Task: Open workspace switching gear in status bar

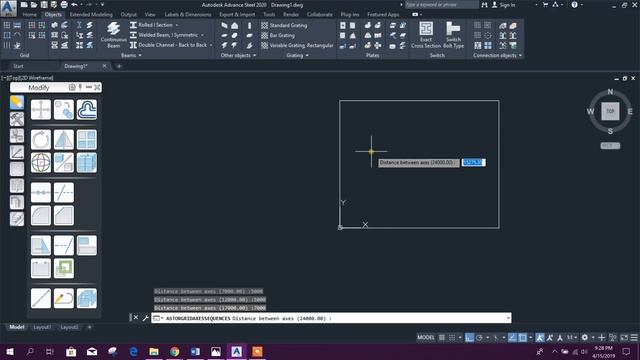Action: [x=584, y=338]
